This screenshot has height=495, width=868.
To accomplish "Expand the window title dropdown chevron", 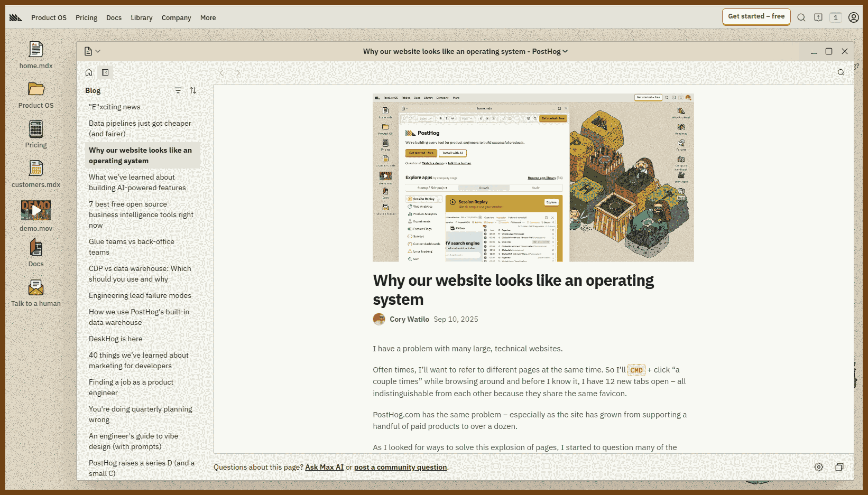I will tap(565, 51).
